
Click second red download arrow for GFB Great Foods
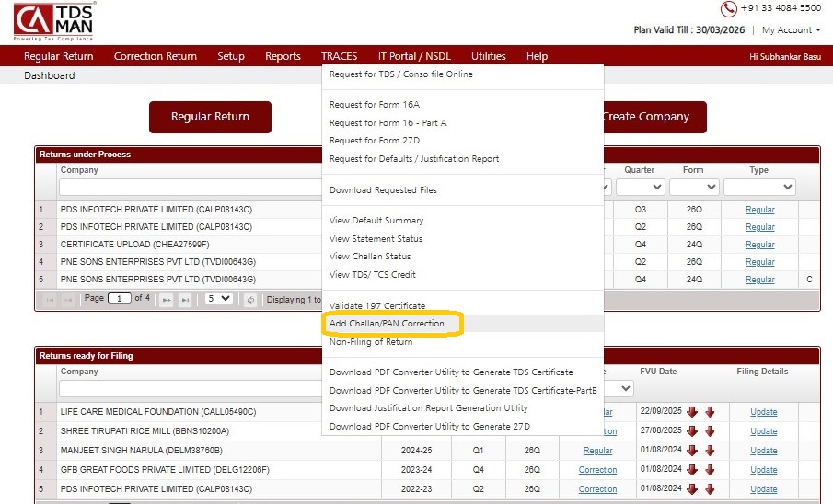710,470
